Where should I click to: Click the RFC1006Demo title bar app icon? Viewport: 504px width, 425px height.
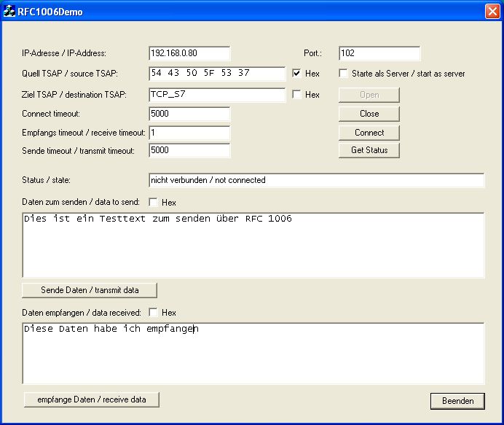(11, 12)
